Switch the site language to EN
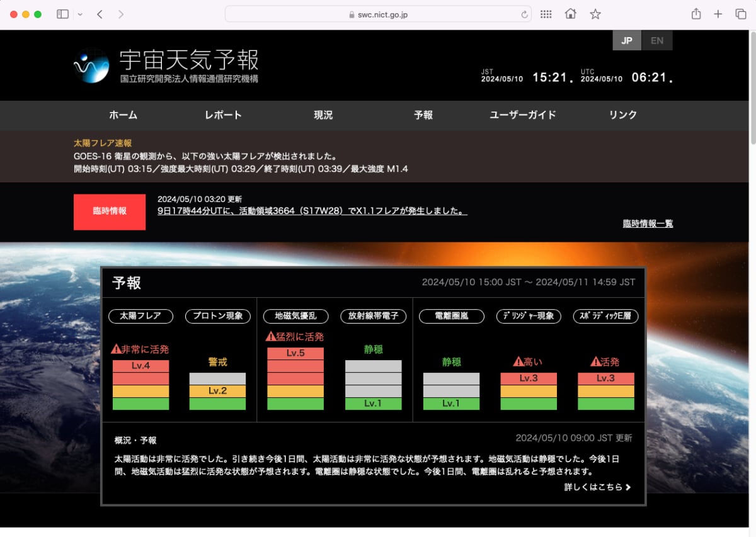 [x=657, y=40]
